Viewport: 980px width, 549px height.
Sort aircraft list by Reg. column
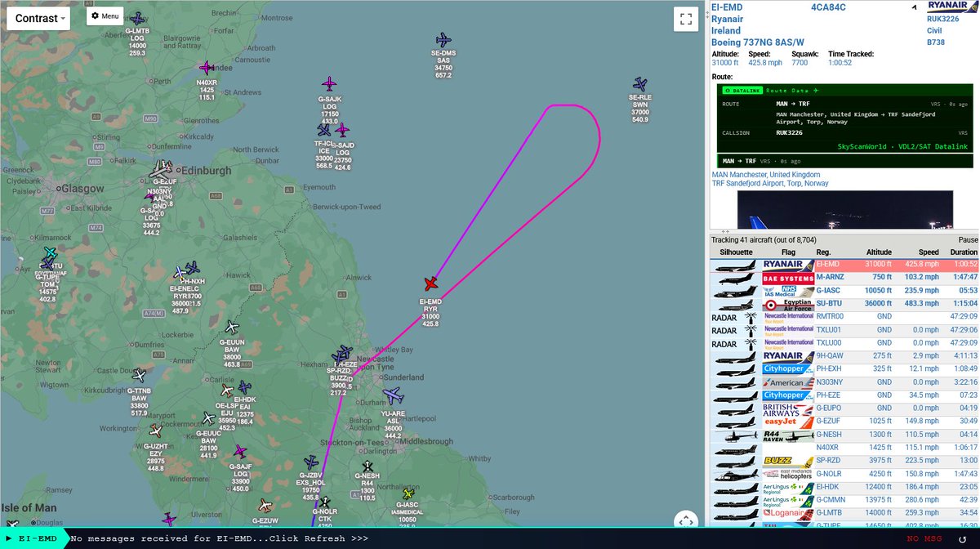823,252
